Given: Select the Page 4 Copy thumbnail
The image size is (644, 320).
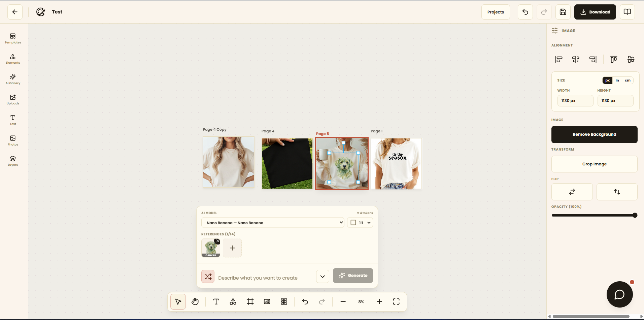Looking at the screenshot, I should pyautogui.click(x=229, y=162).
